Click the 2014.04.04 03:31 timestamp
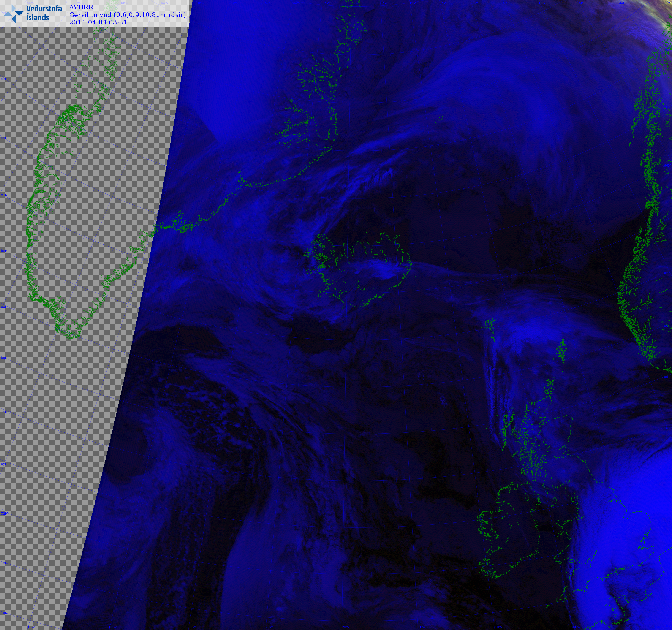This screenshot has width=672, height=630. [98, 22]
